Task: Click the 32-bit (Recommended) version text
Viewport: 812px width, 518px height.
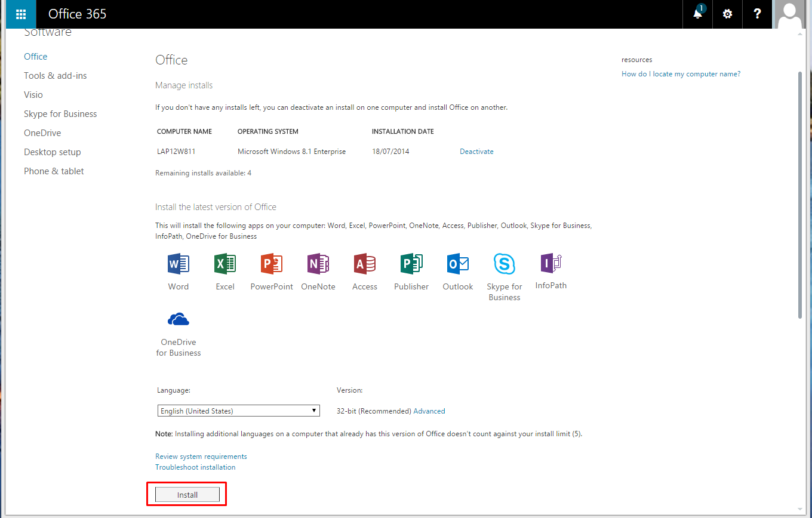Action: (374, 411)
